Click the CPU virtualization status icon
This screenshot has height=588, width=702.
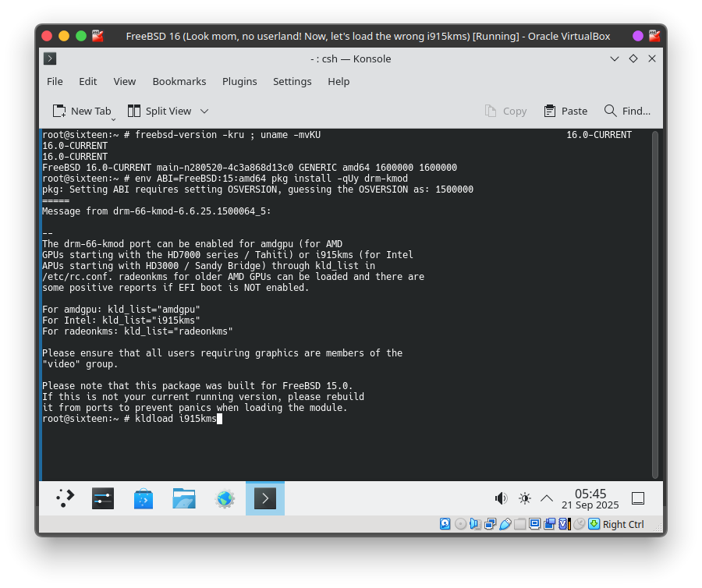pos(565,524)
